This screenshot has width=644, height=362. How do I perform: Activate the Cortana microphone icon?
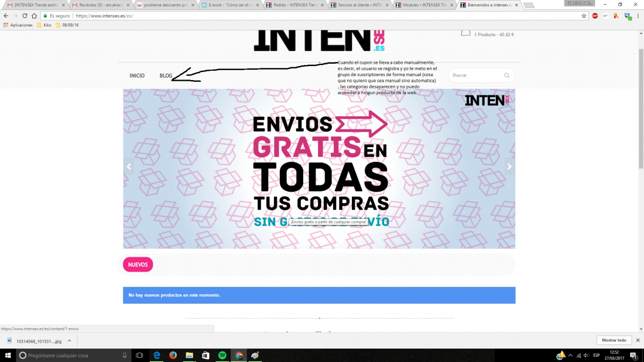pos(125,356)
